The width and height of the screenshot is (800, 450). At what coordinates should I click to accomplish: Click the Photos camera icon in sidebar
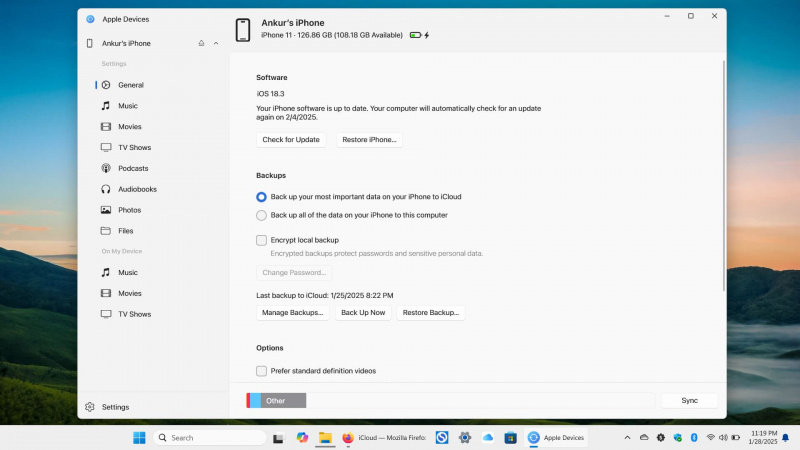click(106, 210)
